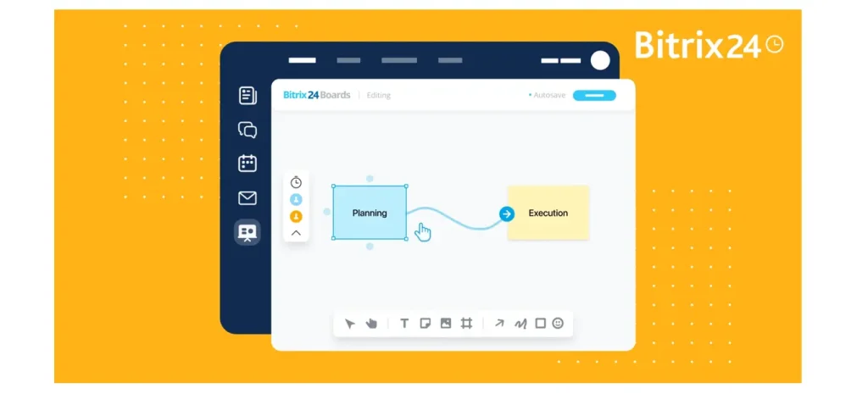Image resolution: width=868 pixels, height=394 pixels.
Task: Open the emoji smiley picker
Action: point(558,323)
